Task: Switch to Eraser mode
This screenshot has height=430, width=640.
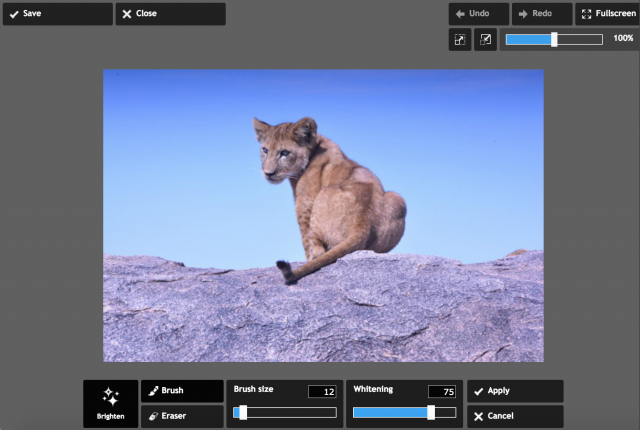Action: (182, 415)
